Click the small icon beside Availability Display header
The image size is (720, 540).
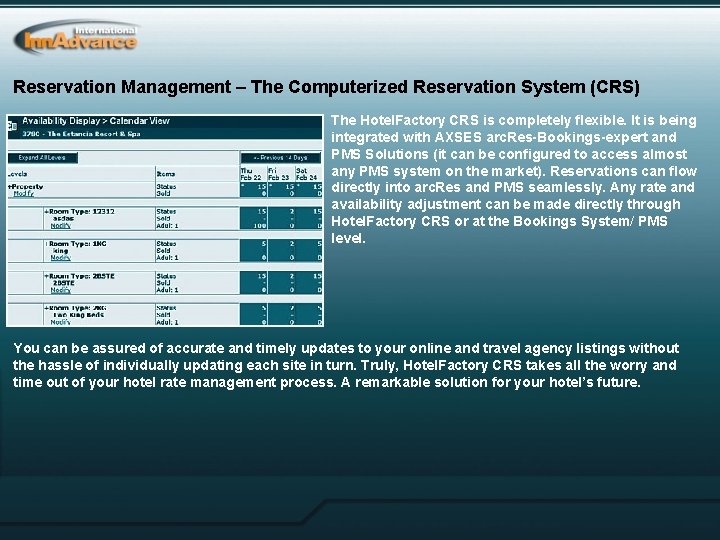[12, 126]
